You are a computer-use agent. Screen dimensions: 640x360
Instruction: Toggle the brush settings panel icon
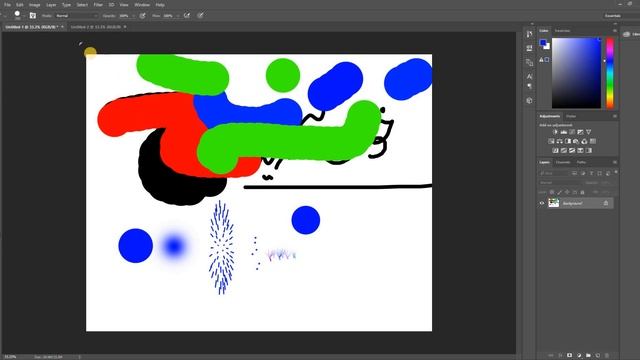coord(33,16)
